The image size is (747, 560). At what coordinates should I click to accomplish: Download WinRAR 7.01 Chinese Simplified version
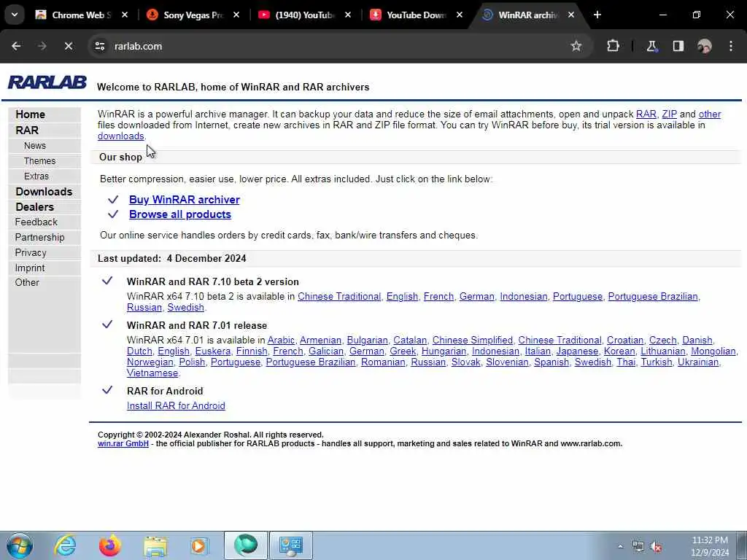(x=472, y=341)
